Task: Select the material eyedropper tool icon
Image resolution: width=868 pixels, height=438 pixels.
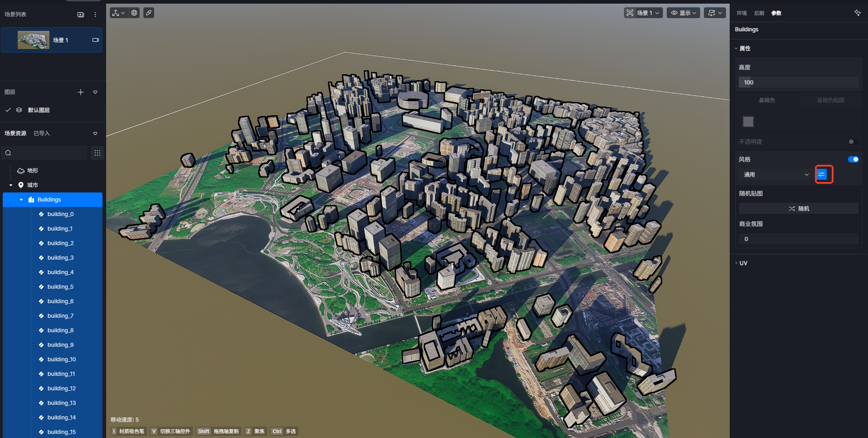Action: point(149,13)
